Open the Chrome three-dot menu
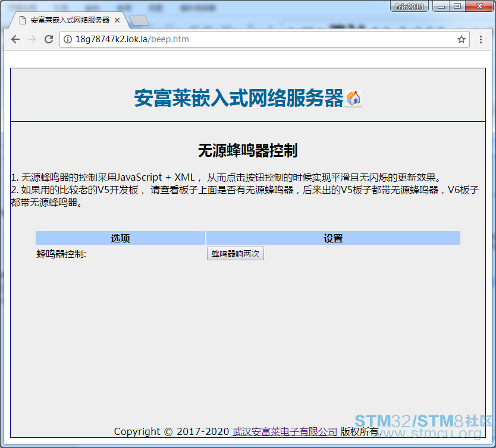 481,39
